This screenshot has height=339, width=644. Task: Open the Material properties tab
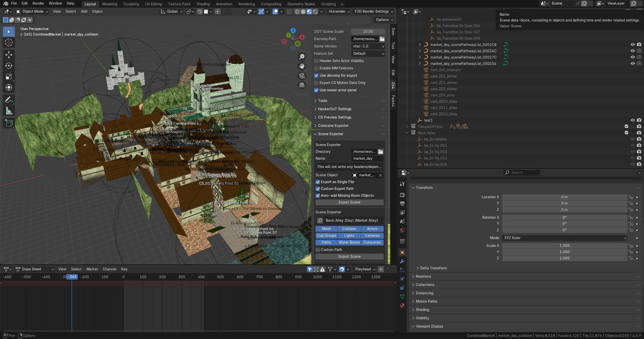402,305
